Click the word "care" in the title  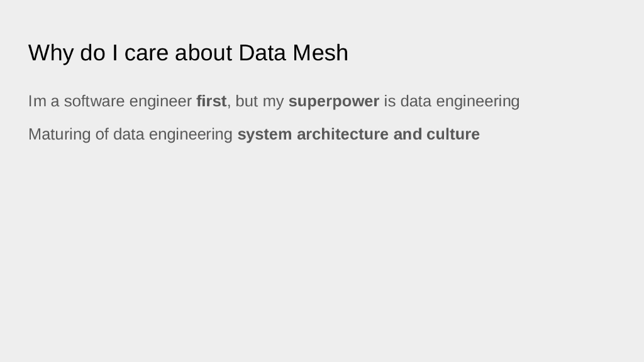[147, 53]
